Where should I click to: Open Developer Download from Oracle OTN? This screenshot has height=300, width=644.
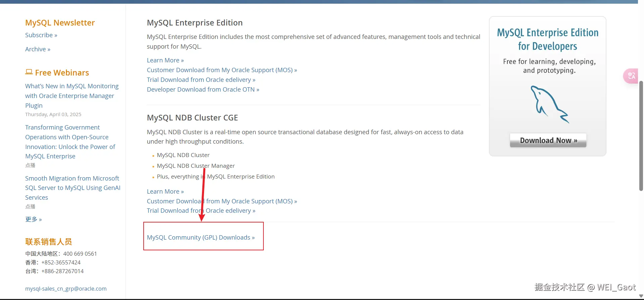[x=203, y=90]
